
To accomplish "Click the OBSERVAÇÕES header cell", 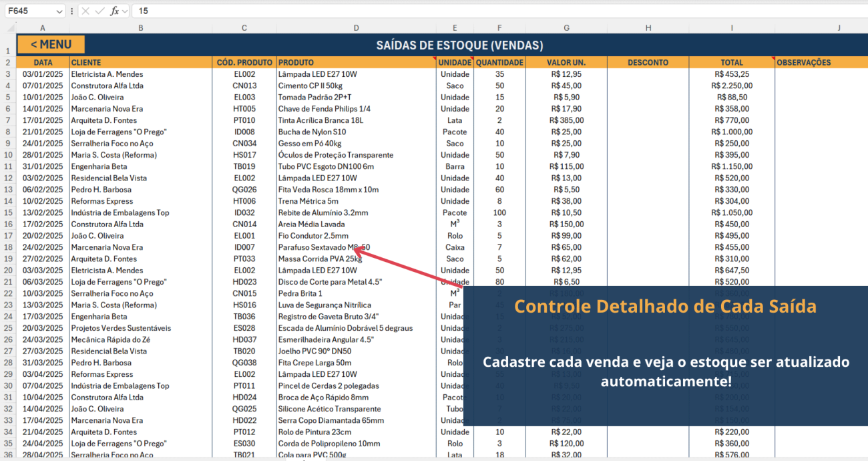I will coord(821,63).
